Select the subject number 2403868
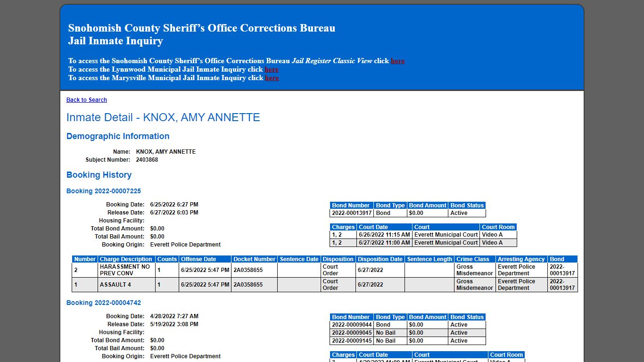This screenshot has width=644, height=362. click(147, 160)
